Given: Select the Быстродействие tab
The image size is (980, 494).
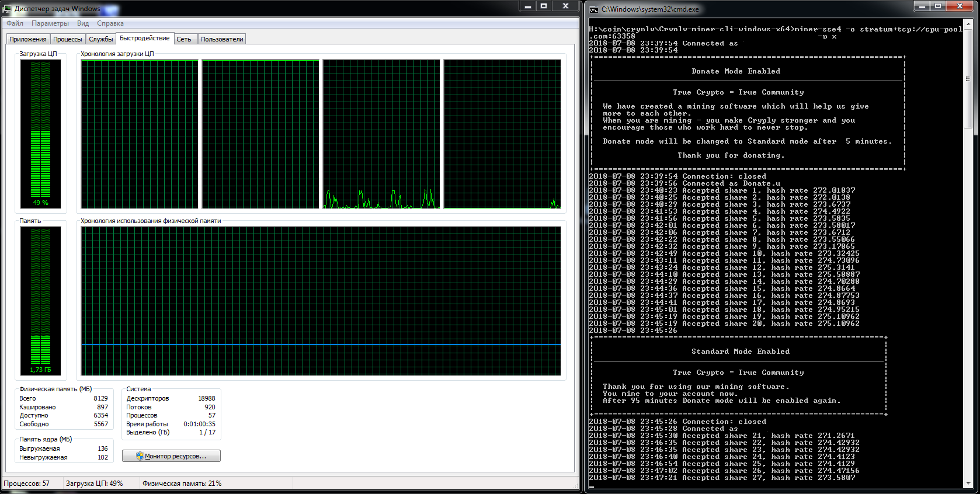Looking at the screenshot, I should pos(145,38).
